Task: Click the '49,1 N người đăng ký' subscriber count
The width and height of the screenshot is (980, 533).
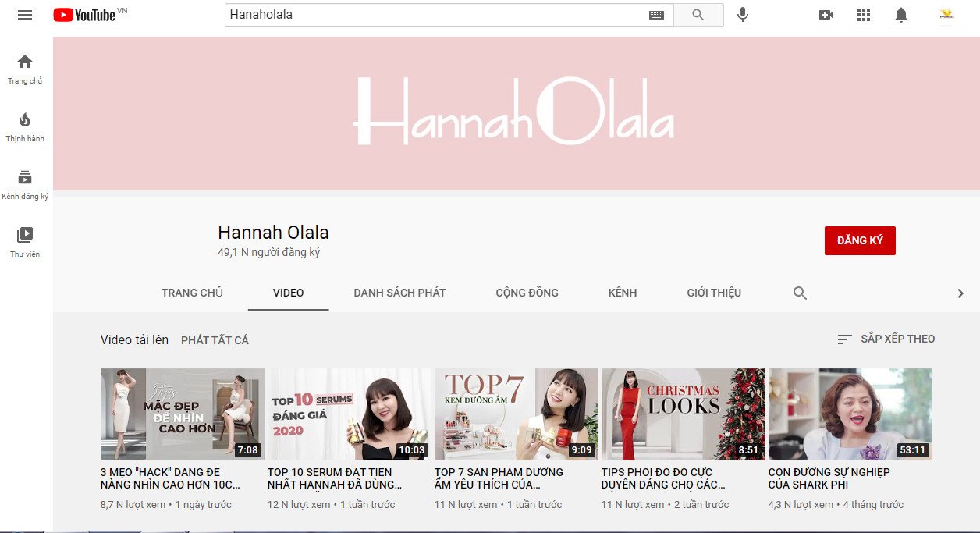Action: click(269, 253)
